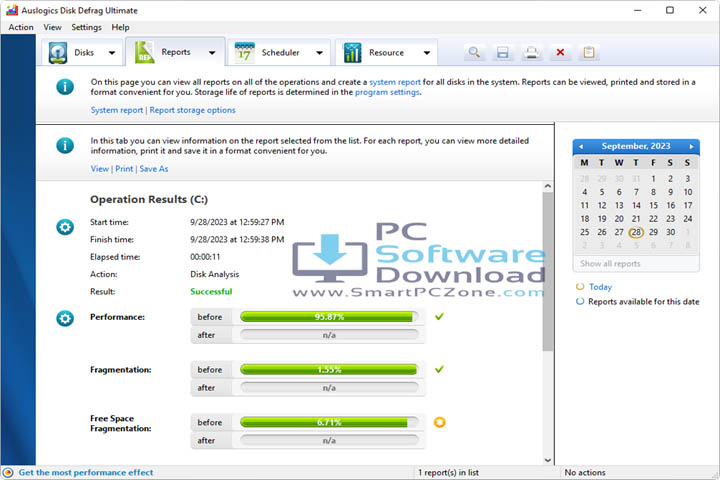This screenshot has height=480, width=720.
Task: Click the vertical scrollbar thumb in report
Action: (547, 271)
